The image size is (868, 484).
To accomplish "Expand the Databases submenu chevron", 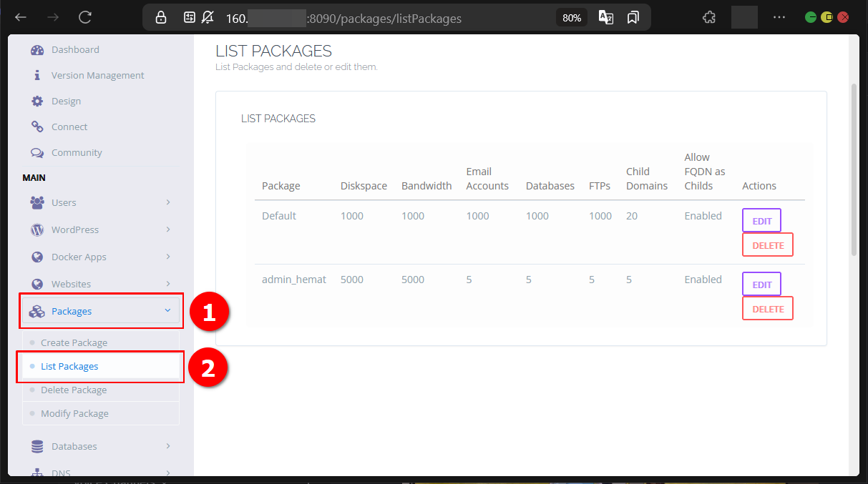I will (x=168, y=446).
